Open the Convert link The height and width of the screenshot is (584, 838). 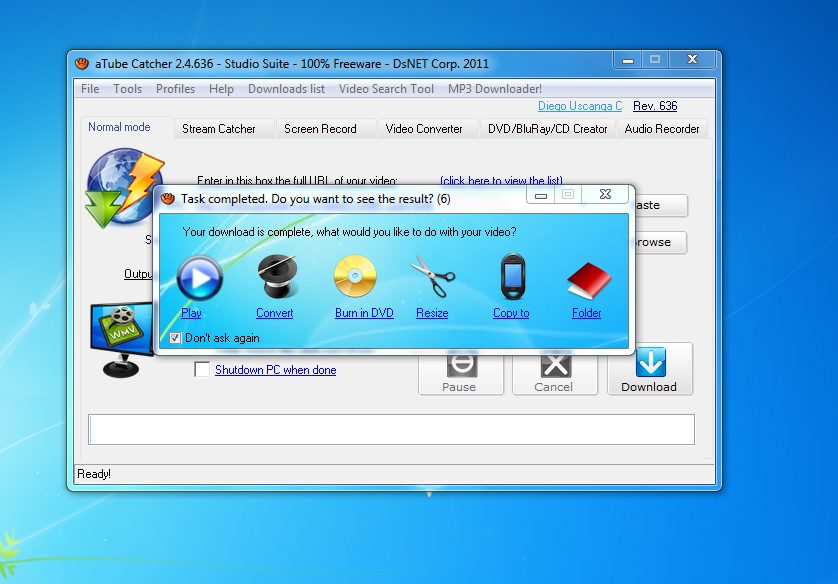point(275,313)
